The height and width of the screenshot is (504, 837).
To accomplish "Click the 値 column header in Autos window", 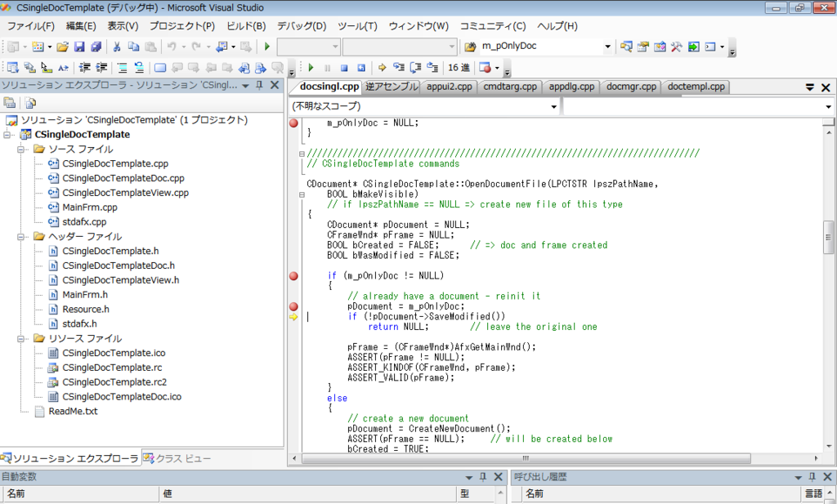I will coord(308,494).
